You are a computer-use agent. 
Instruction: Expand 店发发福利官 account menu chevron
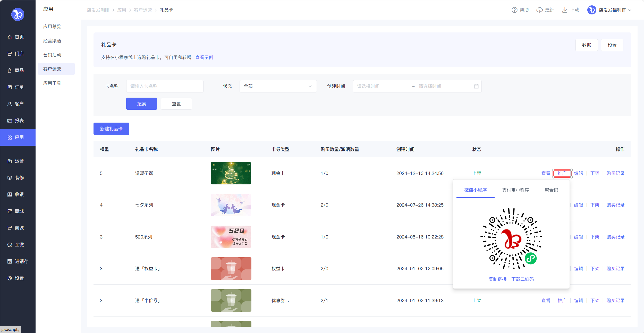[x=630, y=10]
